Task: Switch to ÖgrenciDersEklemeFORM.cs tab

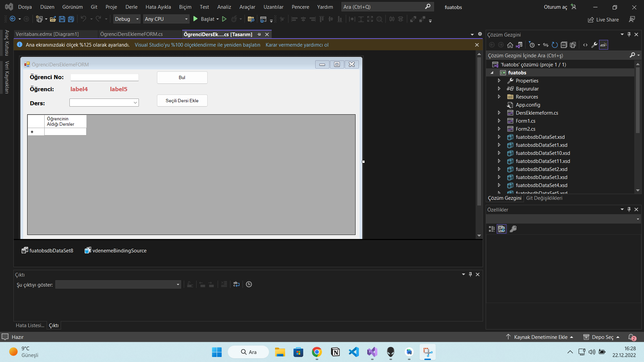Action: point(131,34)
